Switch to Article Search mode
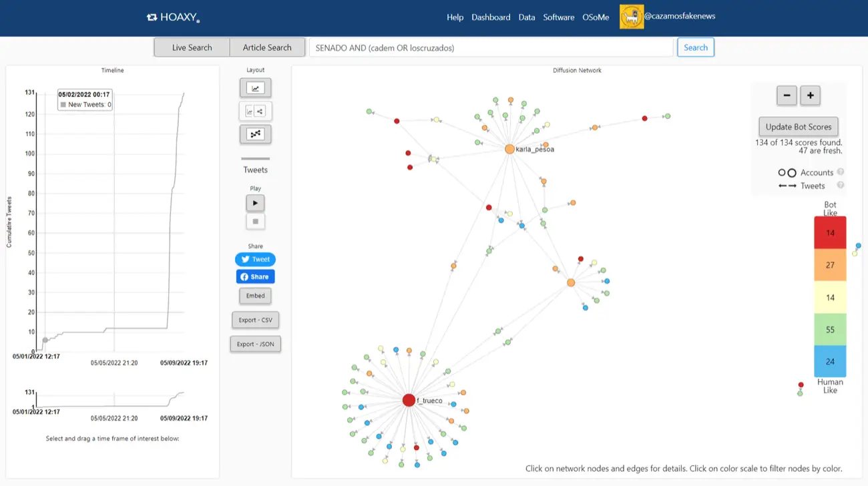 (x=267, y=47)
